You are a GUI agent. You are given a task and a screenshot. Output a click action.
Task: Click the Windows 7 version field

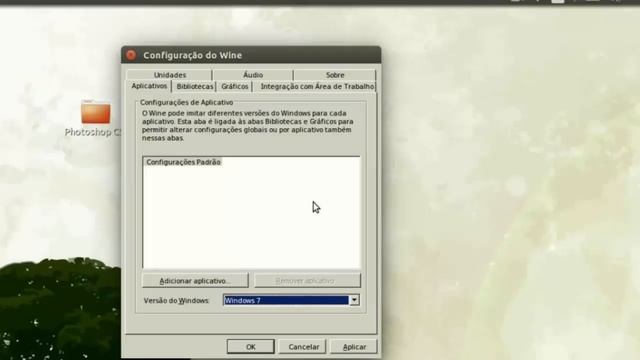pos(286,300)
